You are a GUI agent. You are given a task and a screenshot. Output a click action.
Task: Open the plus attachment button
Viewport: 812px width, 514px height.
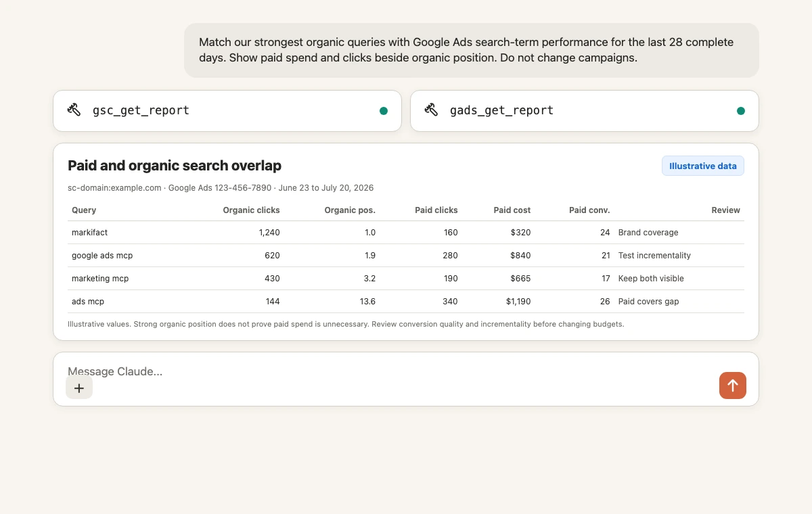(x=79, y=388)
